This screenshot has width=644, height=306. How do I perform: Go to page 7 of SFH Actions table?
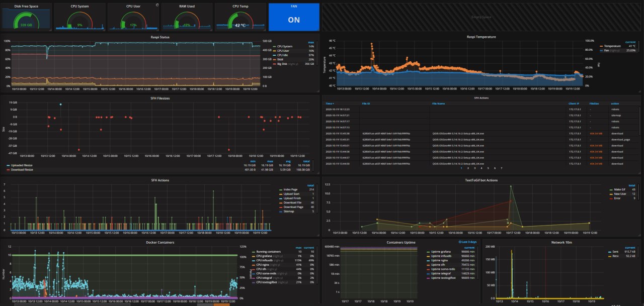(501, 168)
